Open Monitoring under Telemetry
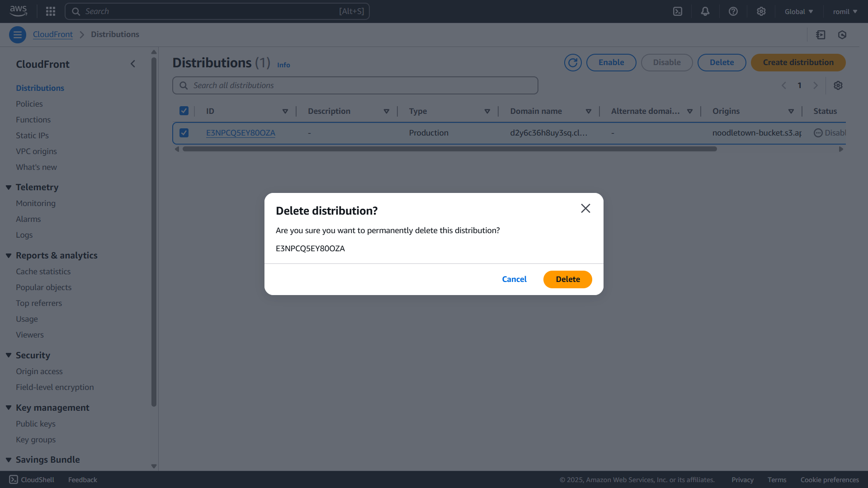Viewport: 868px width, 488px height. [x=36, y=203]
